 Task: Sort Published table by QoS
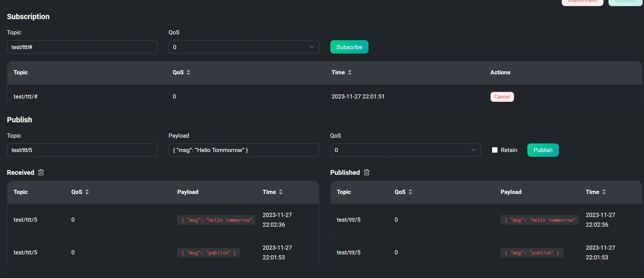point(410,192)
